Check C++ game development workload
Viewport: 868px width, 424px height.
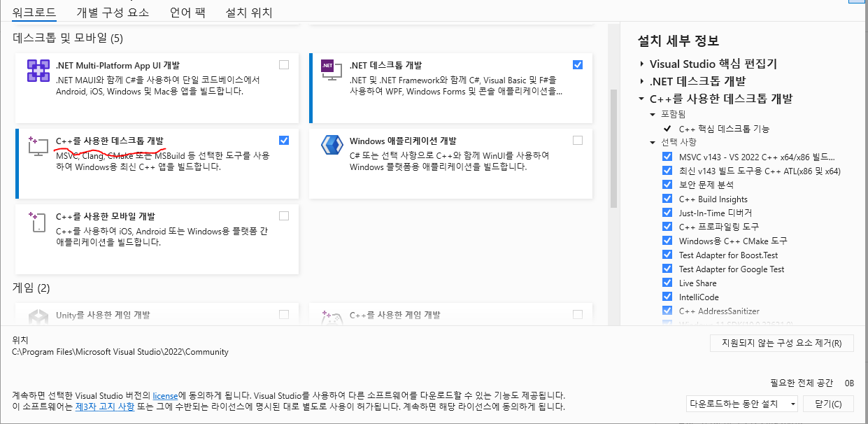pos(577,314)
